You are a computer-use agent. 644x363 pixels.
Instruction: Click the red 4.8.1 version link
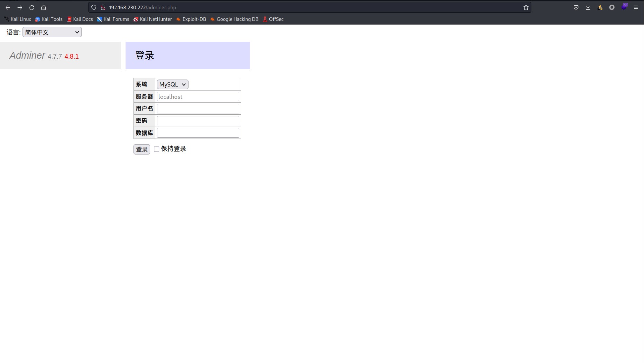[72, 56]
